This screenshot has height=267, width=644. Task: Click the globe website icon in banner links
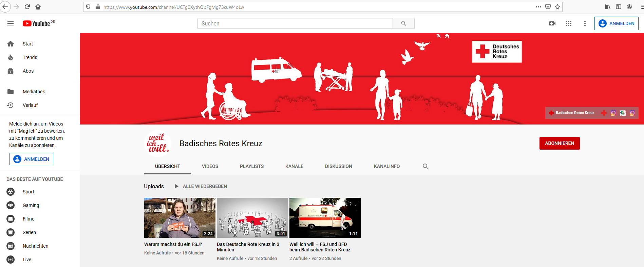[623, 113]
